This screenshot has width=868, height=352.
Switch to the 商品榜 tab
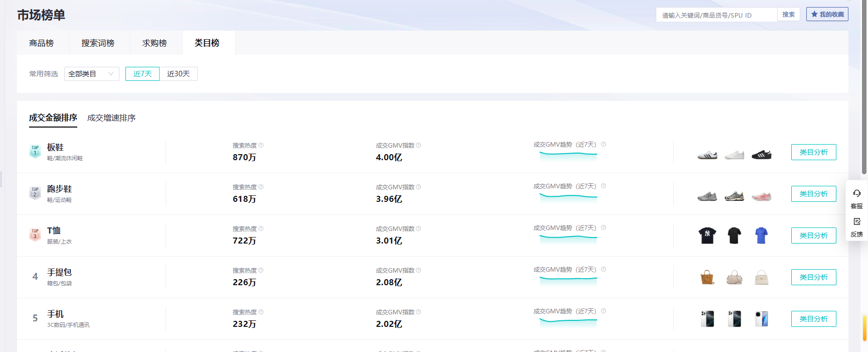[42, 43]
